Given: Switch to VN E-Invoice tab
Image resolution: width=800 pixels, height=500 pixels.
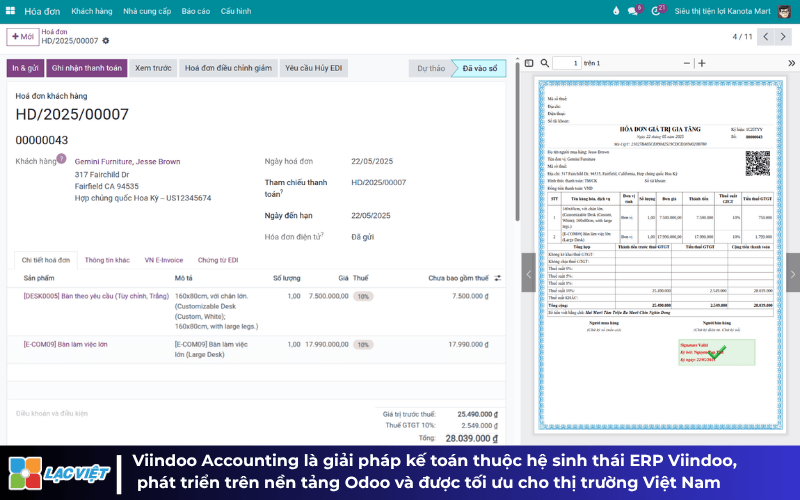Looking at the screenshot, I should click(164, 260).
